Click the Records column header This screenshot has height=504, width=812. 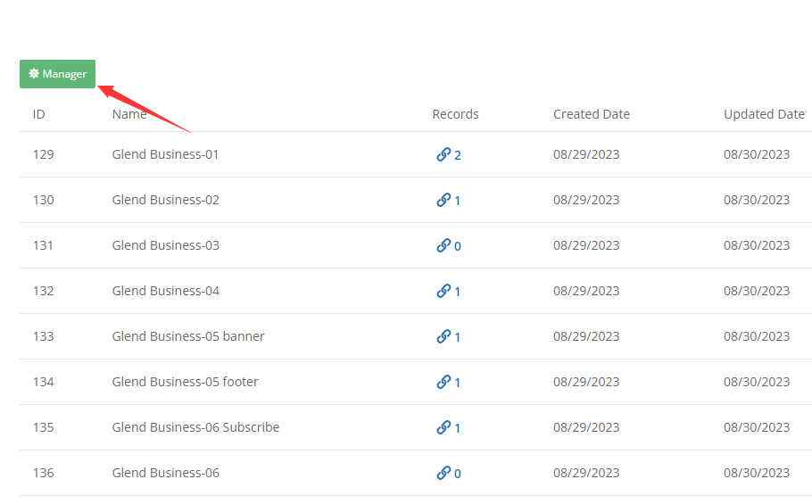(x=455, y=114)
